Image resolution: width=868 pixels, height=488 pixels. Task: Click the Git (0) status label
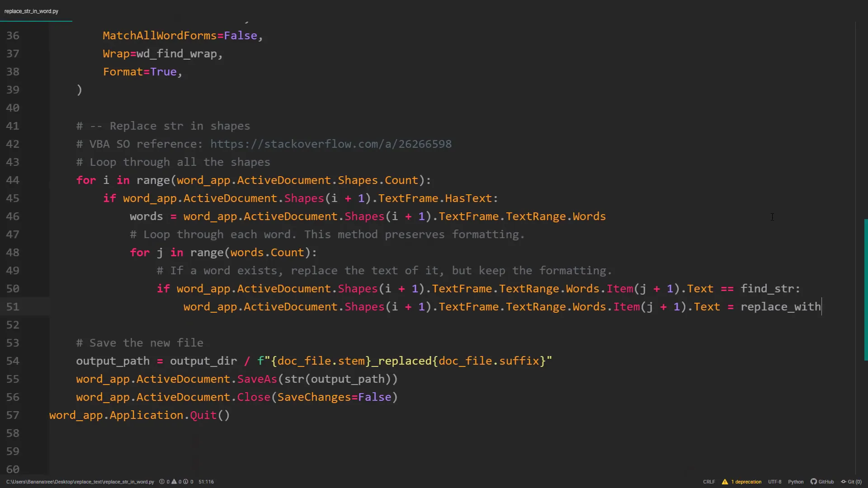(854, 482)
